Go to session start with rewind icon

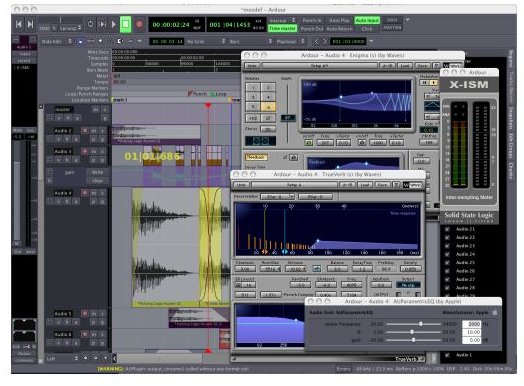[x=19, y=24]
